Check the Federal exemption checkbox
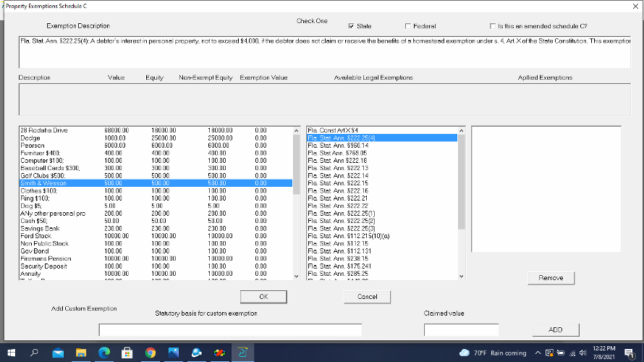The width and height of the screenshot is (644, 362). 408,26
